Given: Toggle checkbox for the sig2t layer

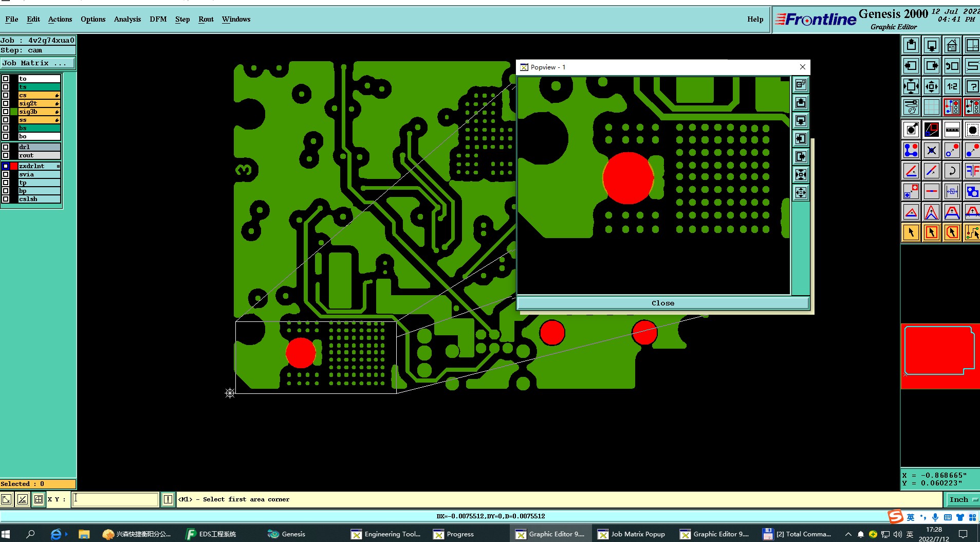Looking at the screenshot, I should point(6,103).
